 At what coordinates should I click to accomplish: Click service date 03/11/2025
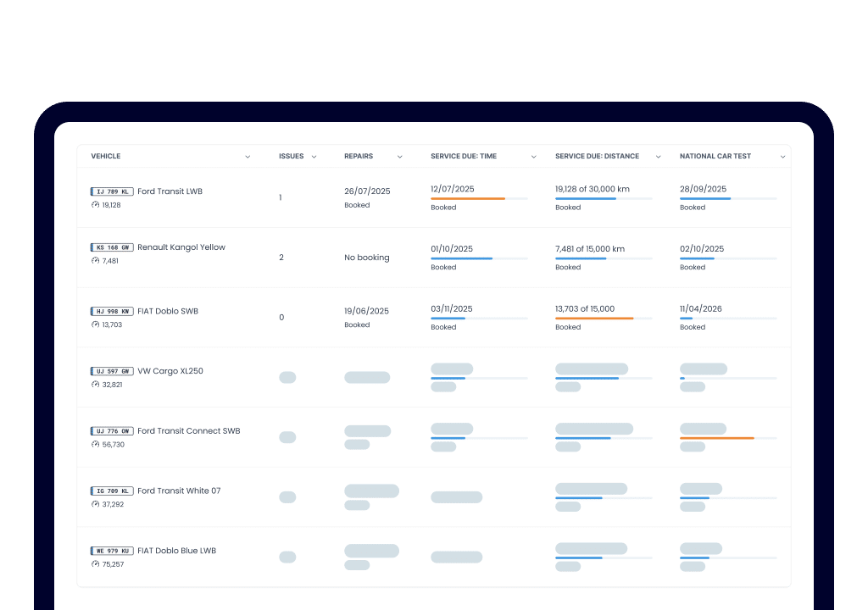click(x=452, y=309)
